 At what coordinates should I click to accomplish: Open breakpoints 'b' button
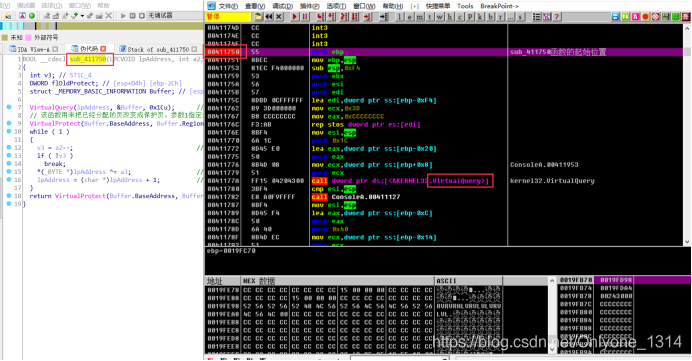(490, 17)
